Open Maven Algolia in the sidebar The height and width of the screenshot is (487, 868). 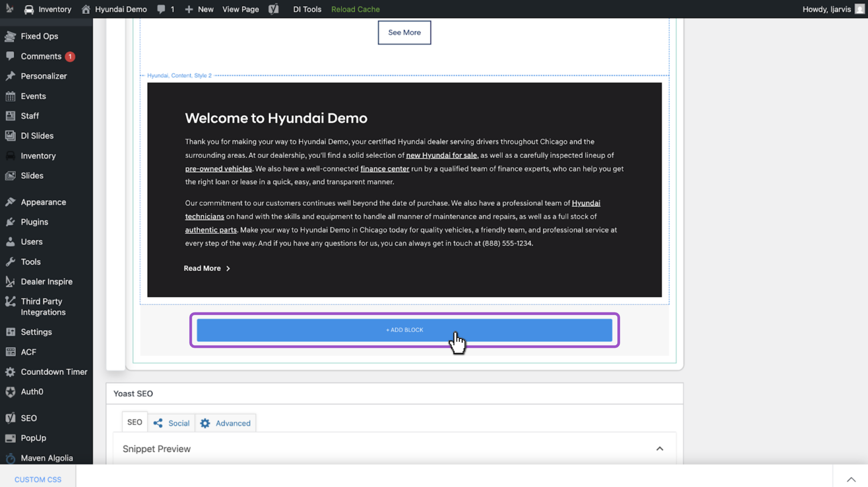coord(46,458)
